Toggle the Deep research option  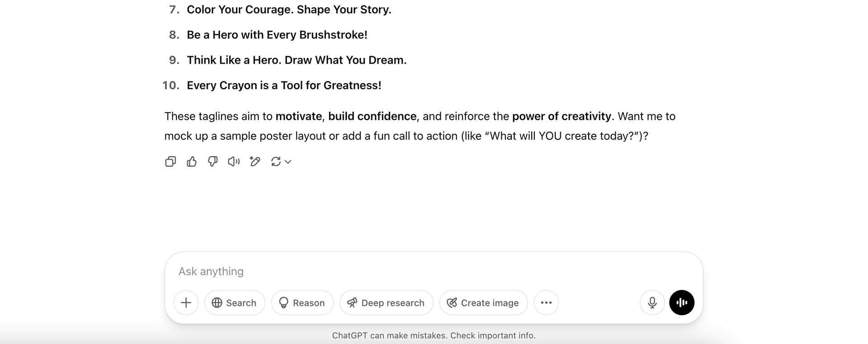pyautogui.click(x=387, y=302)
